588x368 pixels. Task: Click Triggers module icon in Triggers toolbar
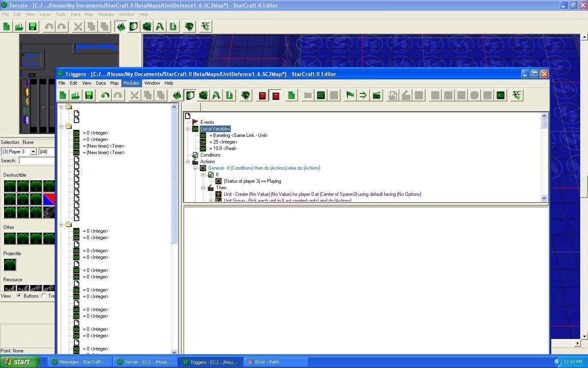(190, 95)
